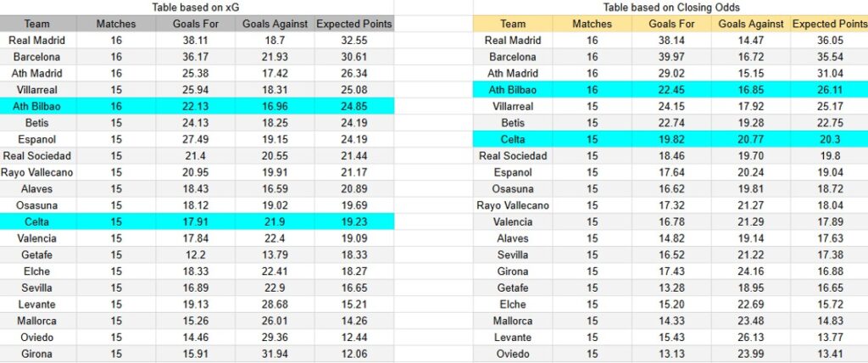Select Barcelona's 39.97 goals for cell

[x=670, y=57]
